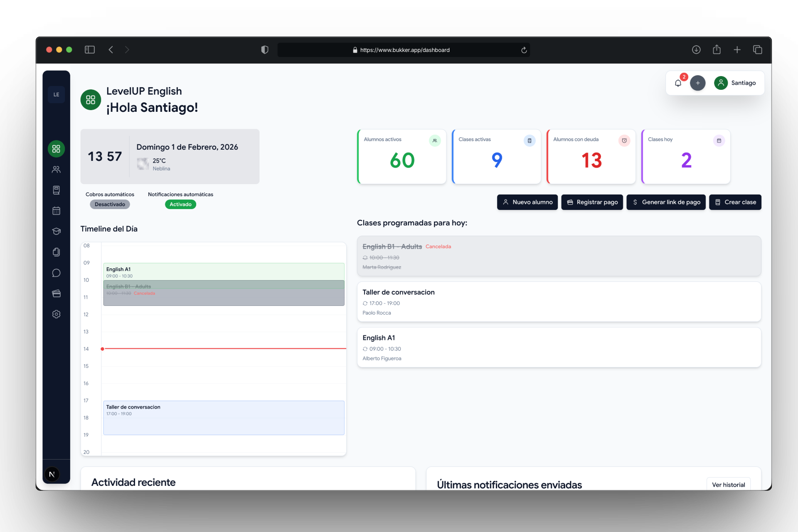Viewport: 798px width, 532px height.
Task: Open the chat bubble icon in the sidebar
Action: pyautogui.click(x=56, y=273)
